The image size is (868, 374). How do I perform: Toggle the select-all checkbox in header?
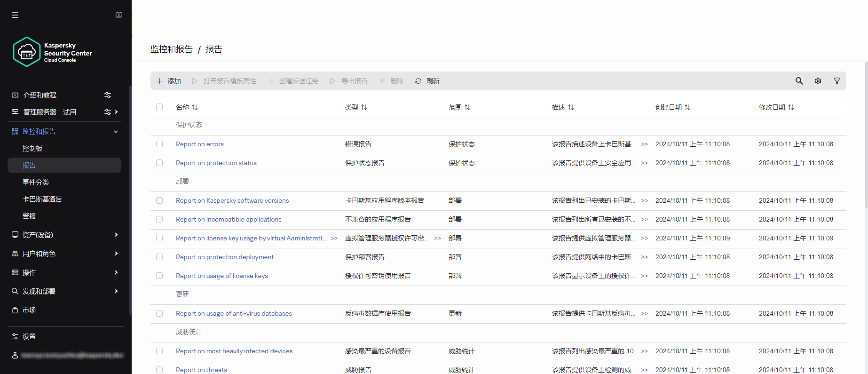click(x=159, y=107)
